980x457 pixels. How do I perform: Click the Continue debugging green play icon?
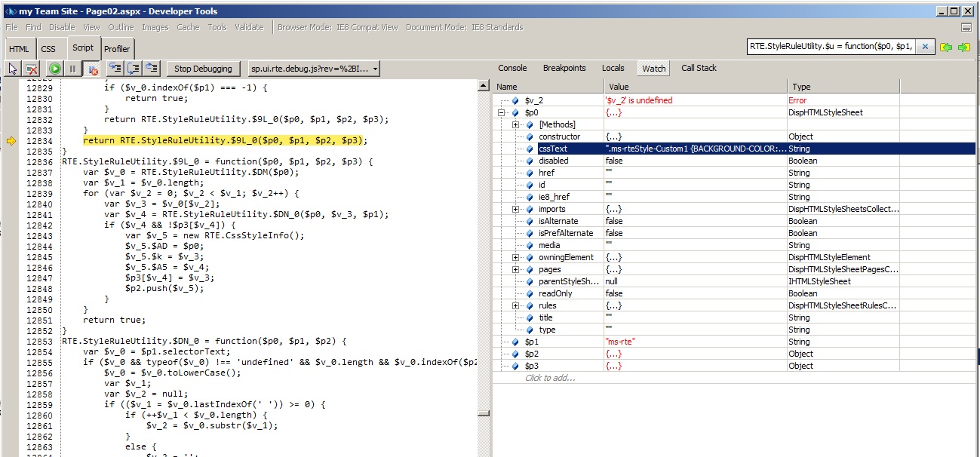(x=54, y=68)
